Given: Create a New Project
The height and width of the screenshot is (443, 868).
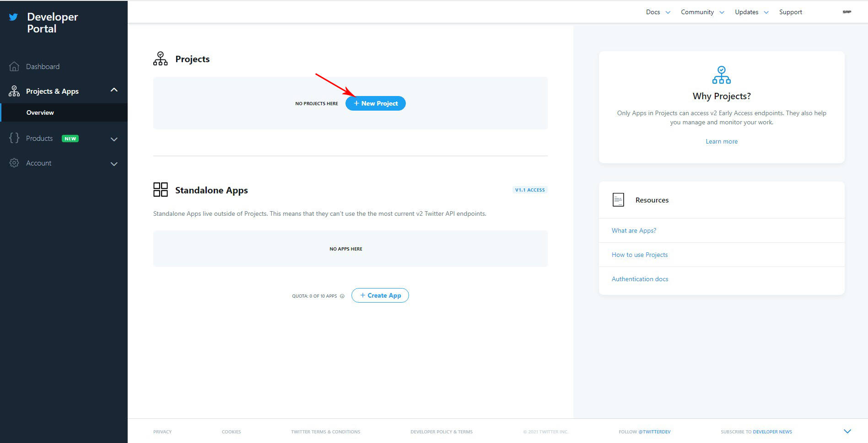Looking at the screenshot, I should coord(376,103).
